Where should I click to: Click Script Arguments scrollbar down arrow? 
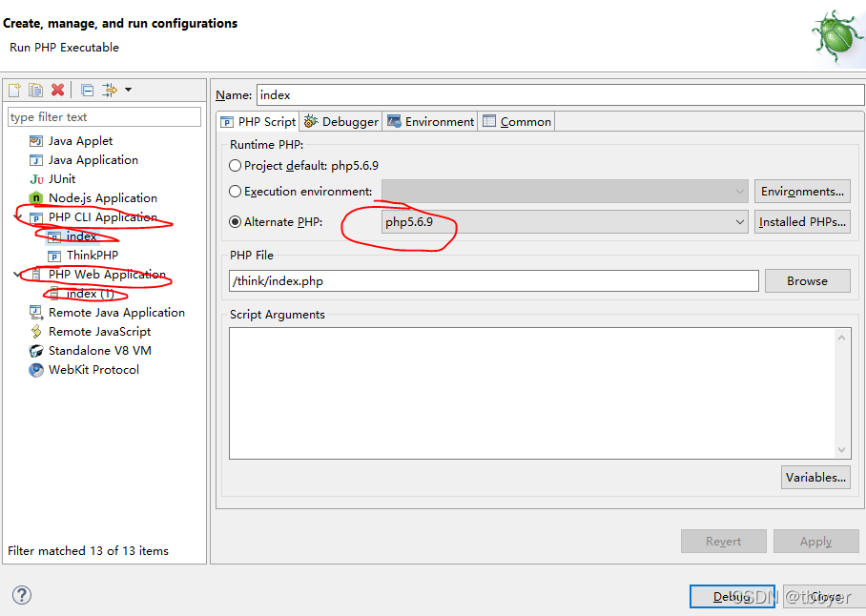[842, 450]
